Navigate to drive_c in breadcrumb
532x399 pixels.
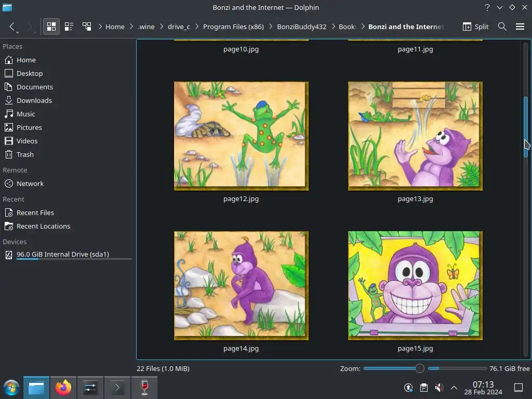179,27
